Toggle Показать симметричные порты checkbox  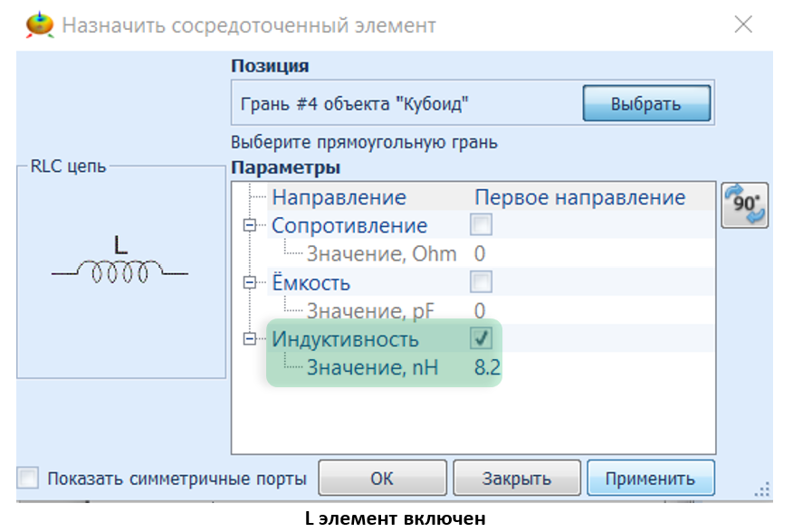[29, 479]
